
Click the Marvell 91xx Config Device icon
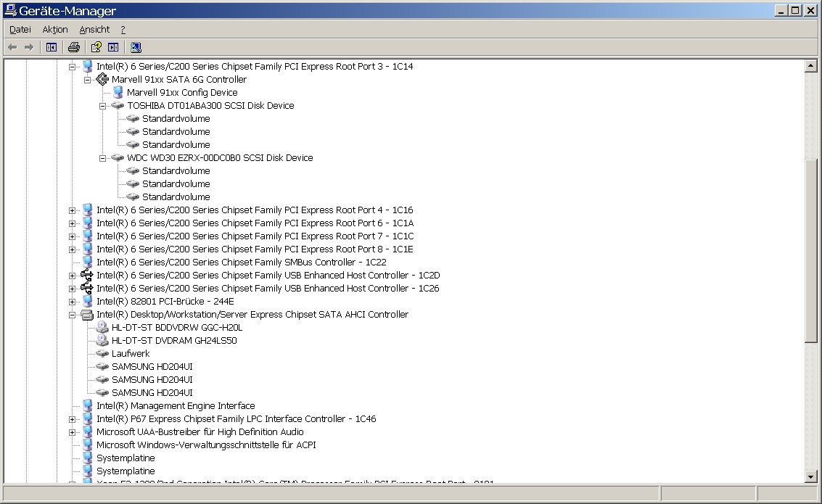(118, 93)
